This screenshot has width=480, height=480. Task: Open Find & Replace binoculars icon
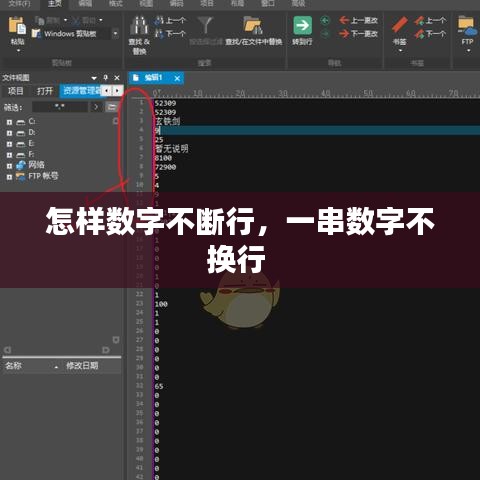pyautogui.click(x=139, y=26)
